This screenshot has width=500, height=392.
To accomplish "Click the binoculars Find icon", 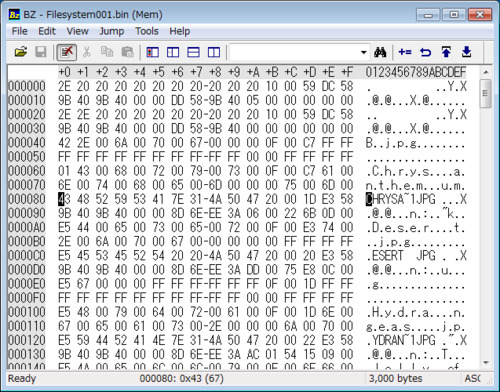I will (380, 52).
